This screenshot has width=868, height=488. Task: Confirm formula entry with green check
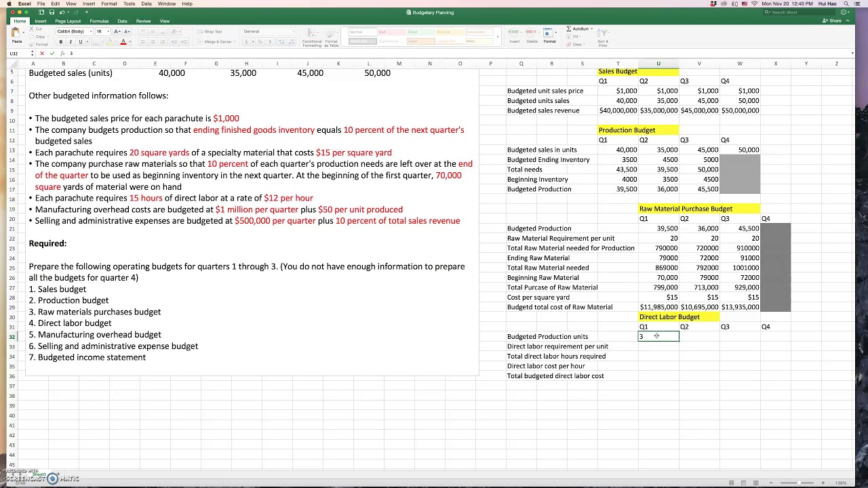(x=52, y=54)
